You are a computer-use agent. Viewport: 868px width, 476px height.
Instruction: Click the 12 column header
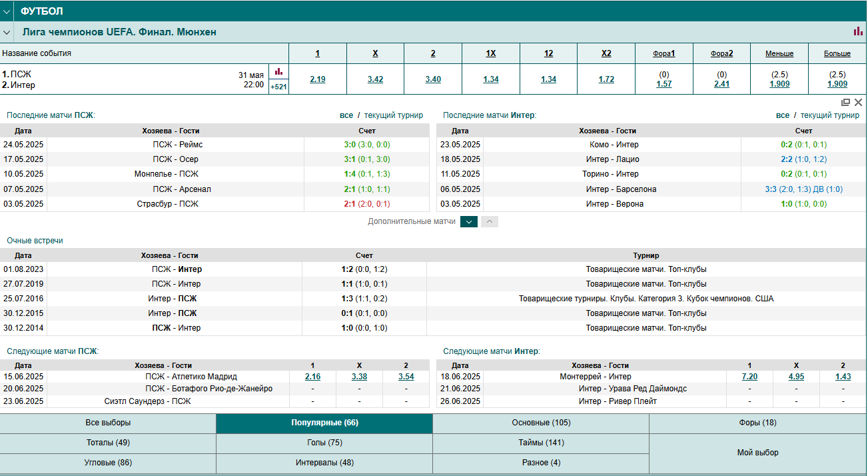pyautogui.click(x=548, y=53)
